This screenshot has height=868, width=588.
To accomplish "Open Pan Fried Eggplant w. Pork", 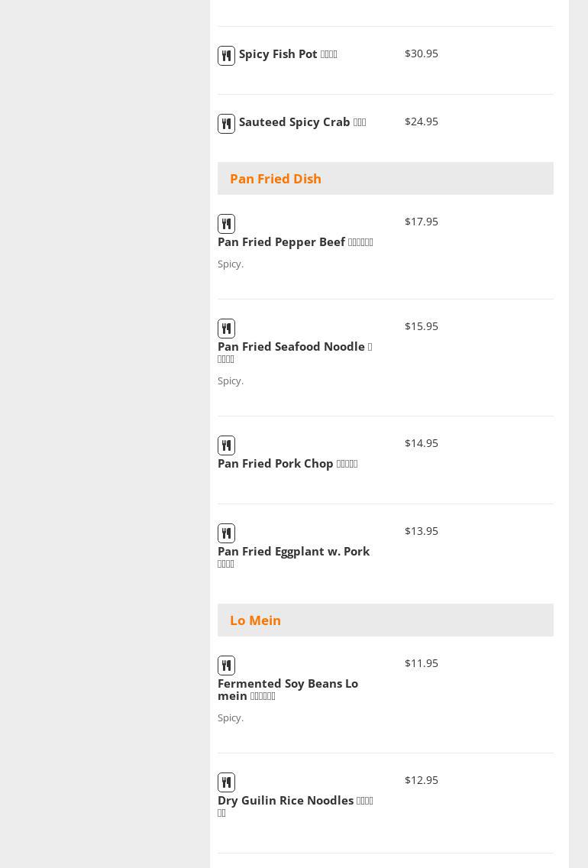I will pyautogui.click(x=293, y=552).
